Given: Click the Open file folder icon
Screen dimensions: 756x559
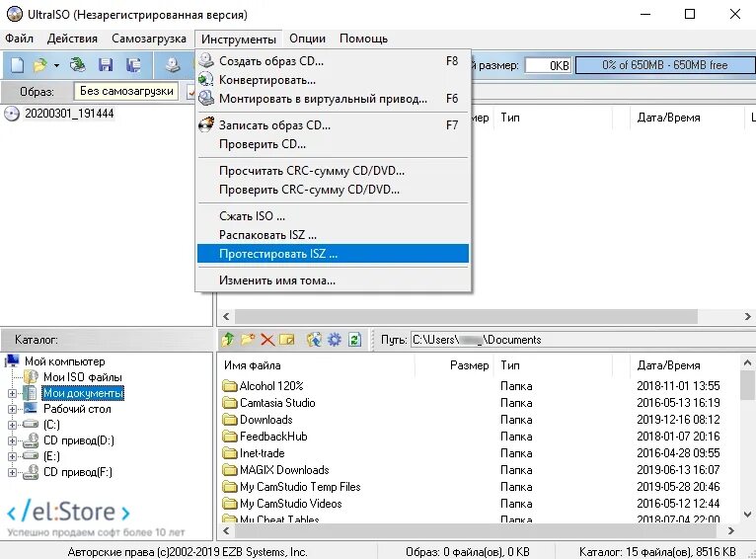Looking at the screenshot, I should tap(40, 64).
